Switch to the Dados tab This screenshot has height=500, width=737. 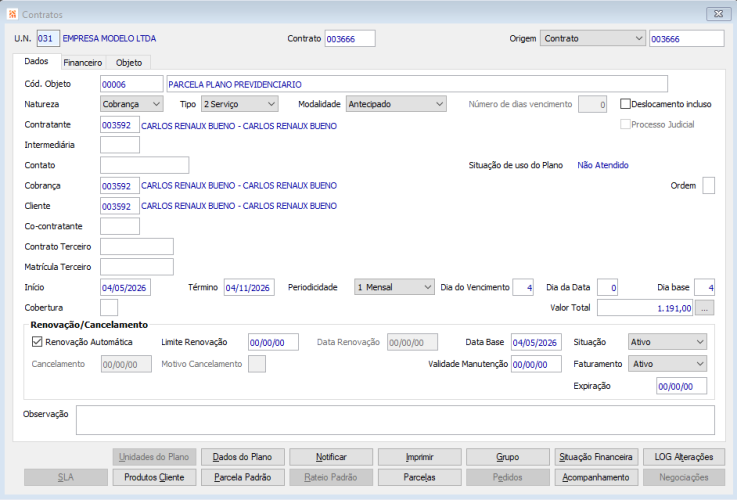[36, 61]
